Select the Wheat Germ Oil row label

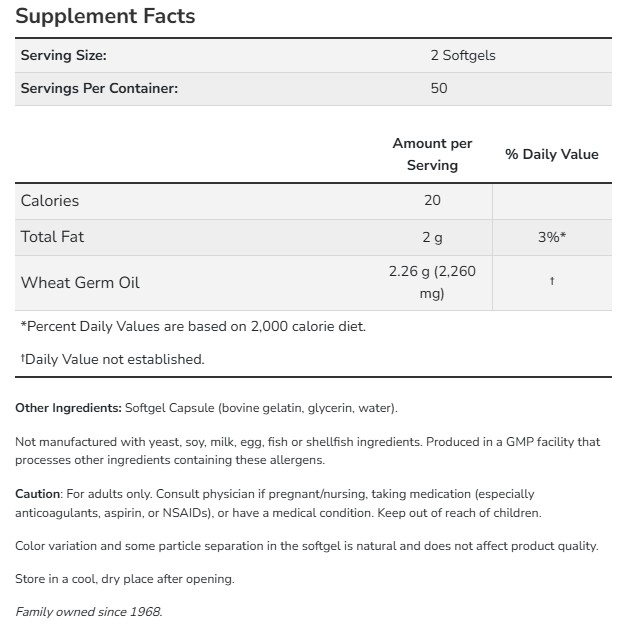pos(80,283)
